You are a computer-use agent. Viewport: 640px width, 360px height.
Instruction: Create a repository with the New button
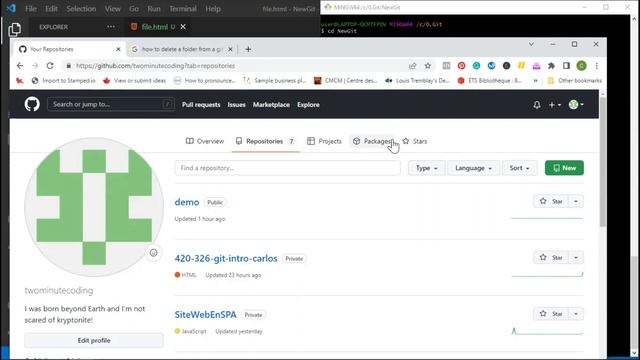[x=564, y=168]
